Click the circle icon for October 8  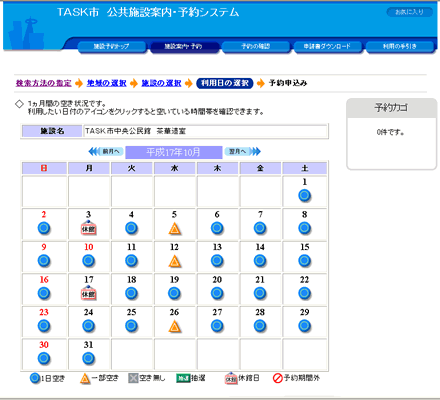tap(304, 228)
